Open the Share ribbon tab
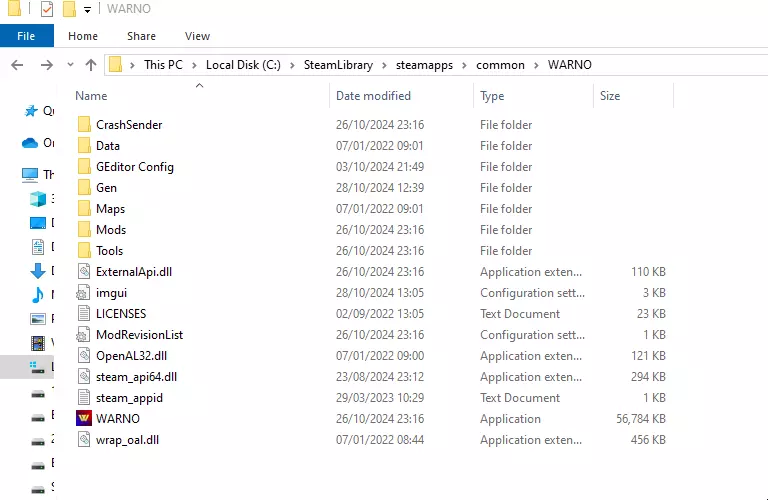This screenshot has width=768, height=500. [141, 36]
